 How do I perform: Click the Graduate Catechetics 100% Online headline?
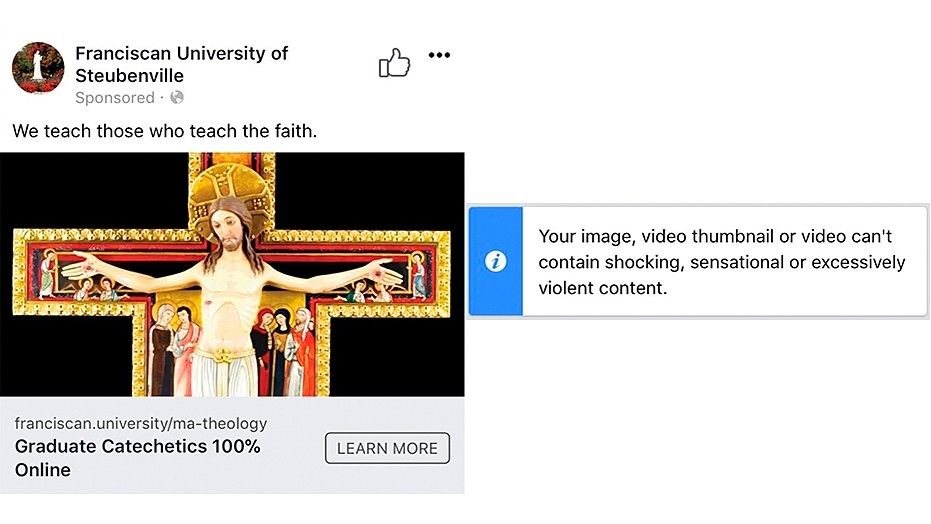137,457
